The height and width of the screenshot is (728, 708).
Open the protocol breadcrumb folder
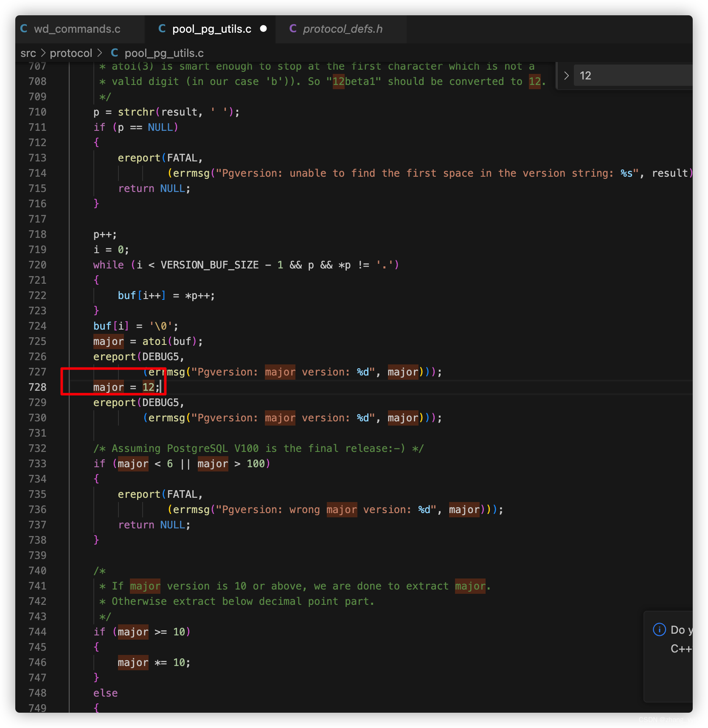pyautogui.click(x=71, y=53)
